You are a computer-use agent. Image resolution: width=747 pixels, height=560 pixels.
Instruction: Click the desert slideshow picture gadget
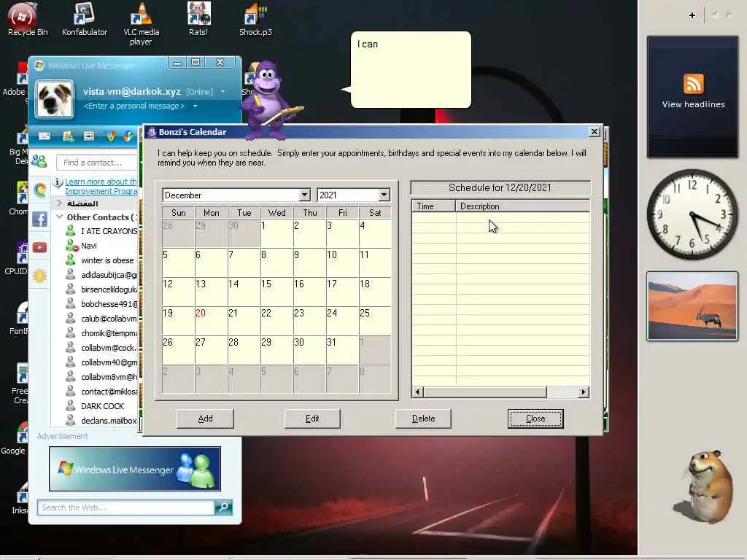click(x=692, y=306)
